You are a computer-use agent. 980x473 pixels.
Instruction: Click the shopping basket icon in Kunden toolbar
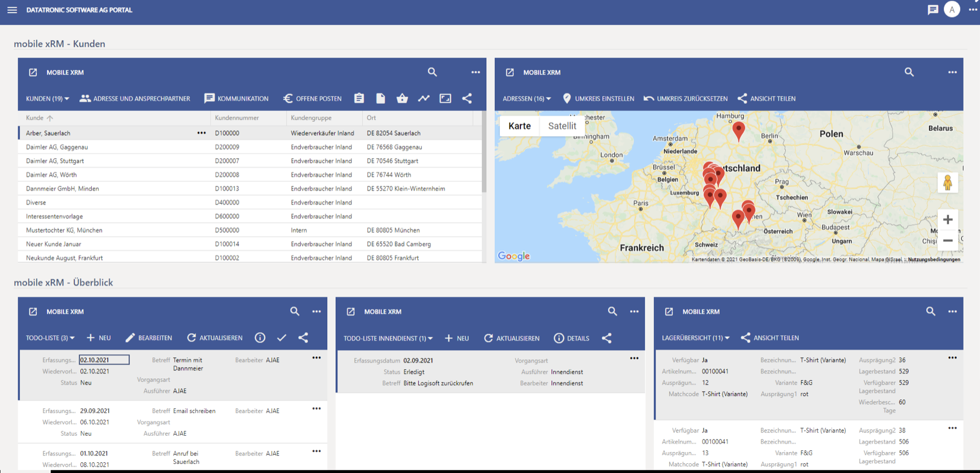tap(402, 99)
